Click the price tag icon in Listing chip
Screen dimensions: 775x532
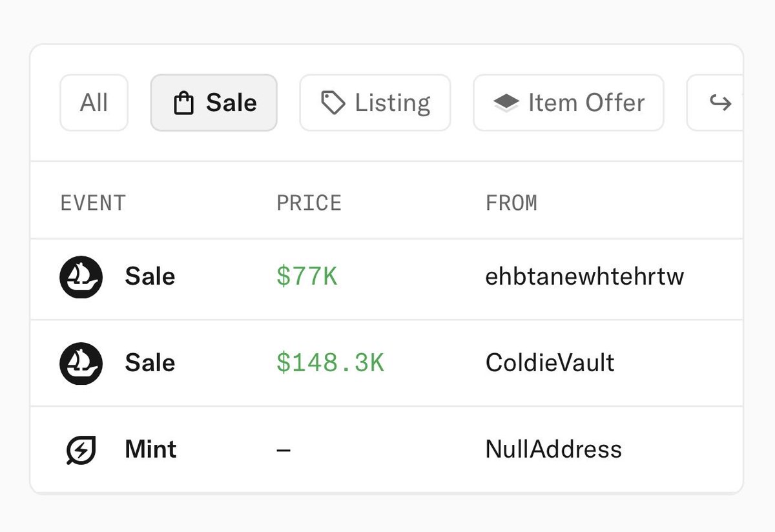(333, 103)
